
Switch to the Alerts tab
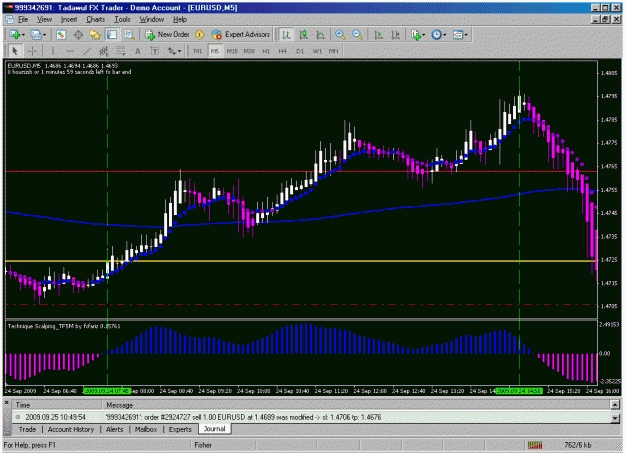(x=115, y=429)
